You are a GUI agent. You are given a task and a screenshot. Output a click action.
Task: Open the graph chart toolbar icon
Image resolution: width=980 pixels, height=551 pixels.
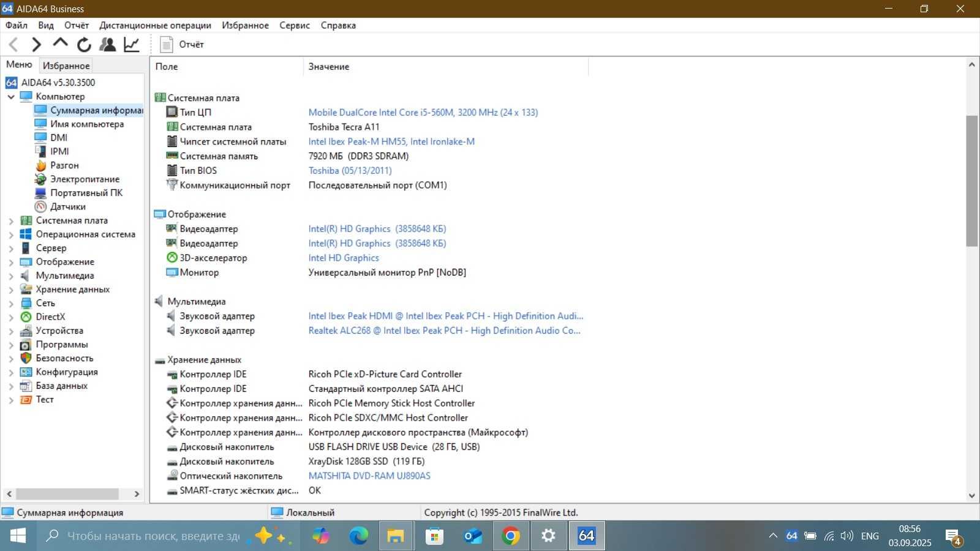[132, 44]
